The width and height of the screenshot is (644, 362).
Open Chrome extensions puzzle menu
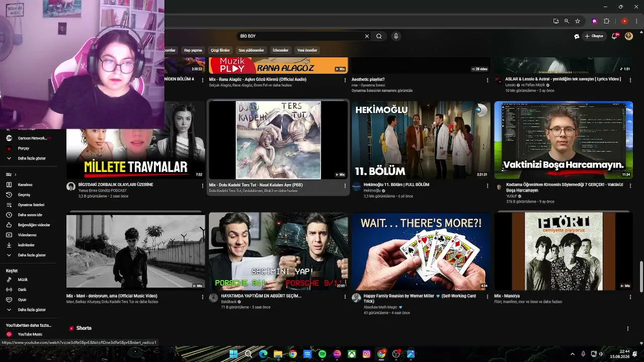click(606, 21)
